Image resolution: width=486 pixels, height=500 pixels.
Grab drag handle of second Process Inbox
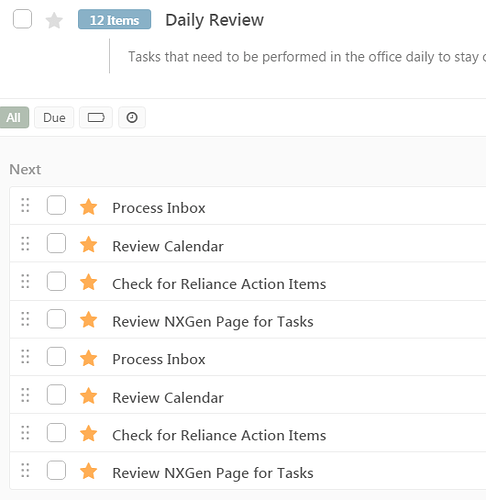(25, 357)
